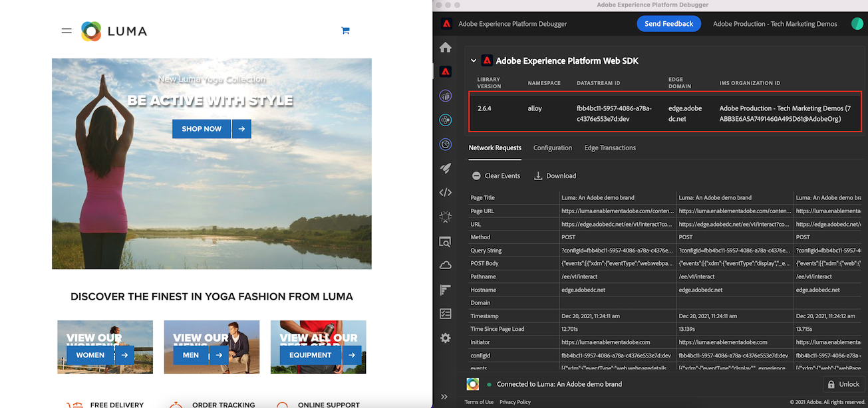Open the checklist icon in Debugger sidebar
Screen dimensions: 868x408
click(x=446, y=314)
